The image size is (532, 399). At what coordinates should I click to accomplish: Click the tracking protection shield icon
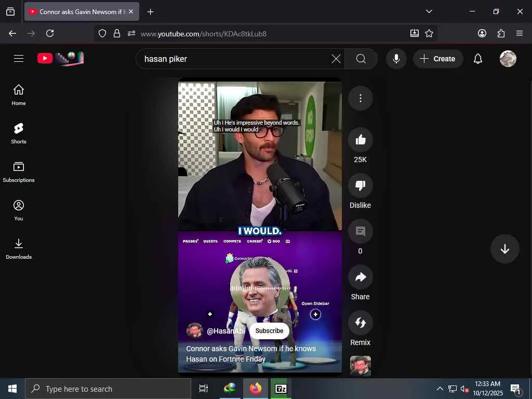click(102, 33)
